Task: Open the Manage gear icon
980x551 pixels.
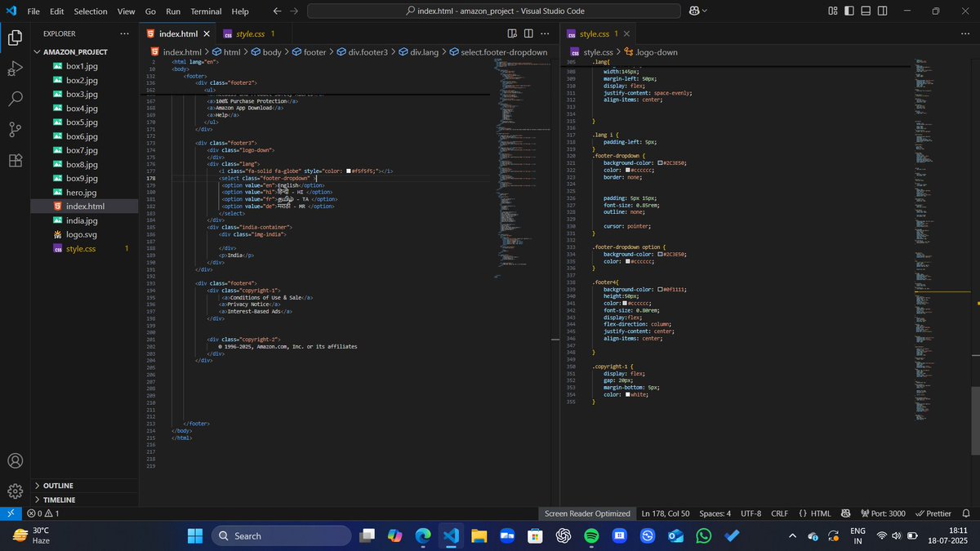Action: [x=15, y=491]
